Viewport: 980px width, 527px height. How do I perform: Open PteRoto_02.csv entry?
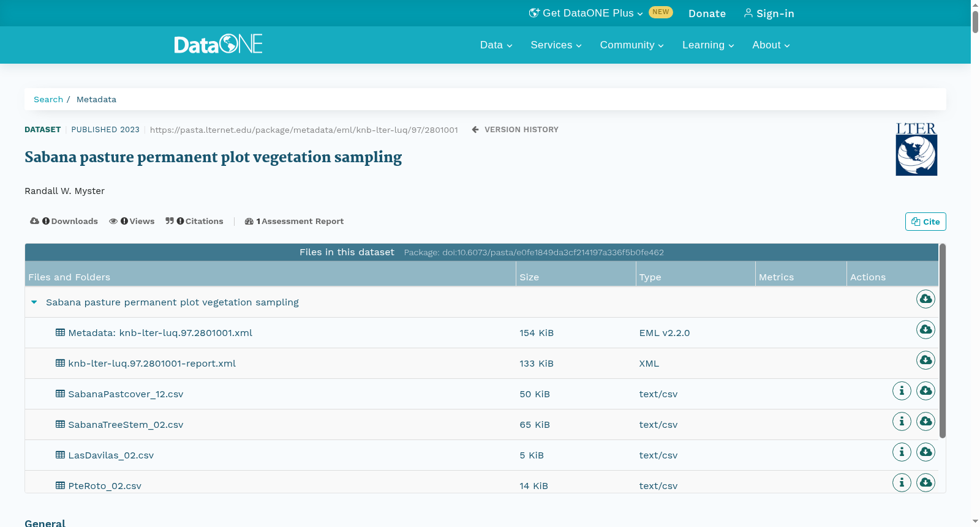pyautogui.click(x=105, y=486)
